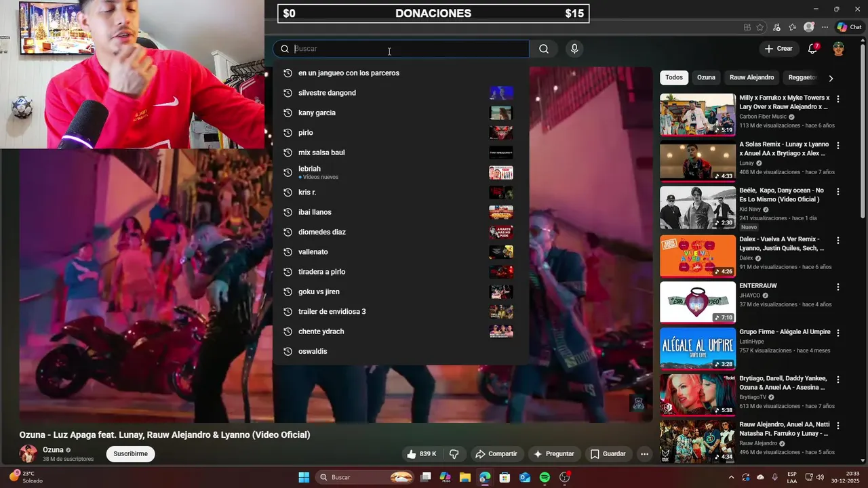868x488 pixels.
Task: Open the browser profile icon
Action: [x=809, y=27]
